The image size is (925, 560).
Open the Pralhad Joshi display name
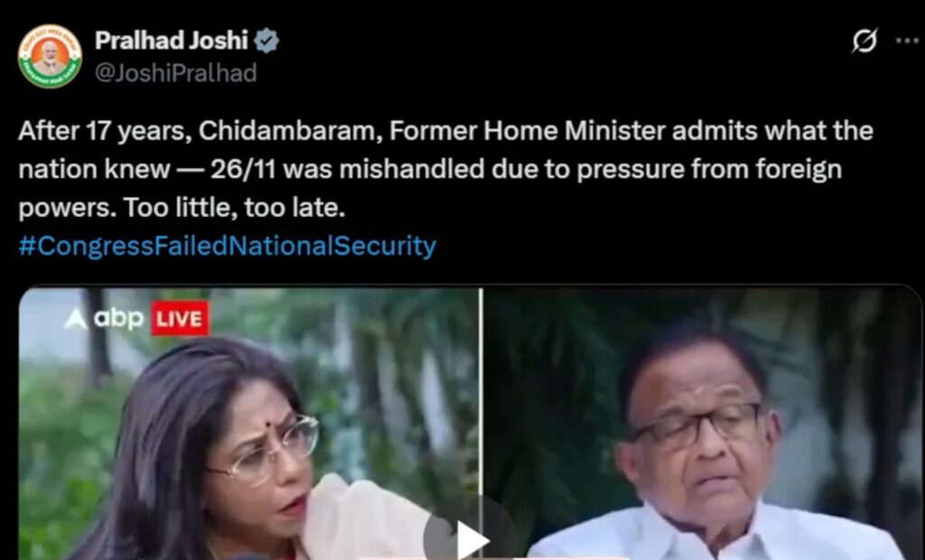point(171,41)
